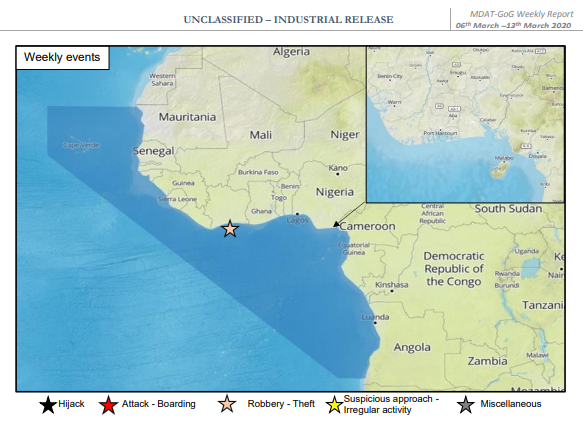Click the Burkina Faso label
This screenshot has height=421, width=583.
coord(258,172)
